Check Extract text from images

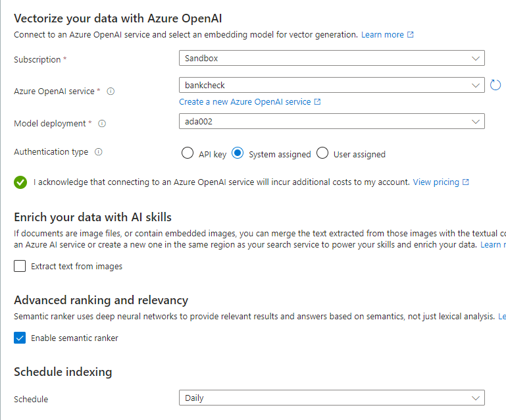[20, 266]
